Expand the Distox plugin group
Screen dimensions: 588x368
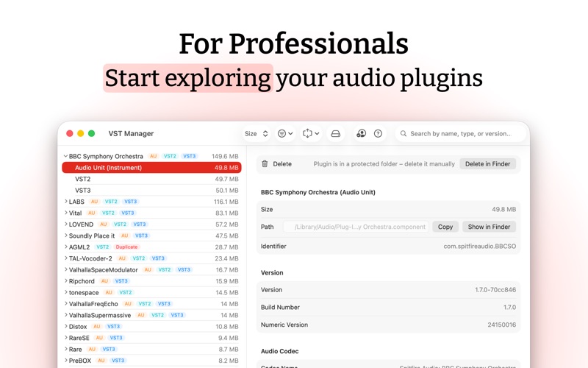click(x=65, y=326)
